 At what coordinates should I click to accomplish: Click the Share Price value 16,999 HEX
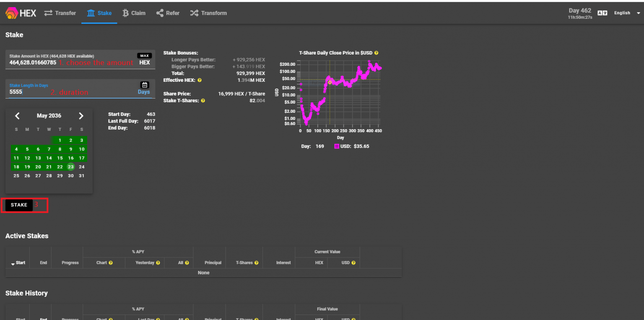tap(241, 94)
